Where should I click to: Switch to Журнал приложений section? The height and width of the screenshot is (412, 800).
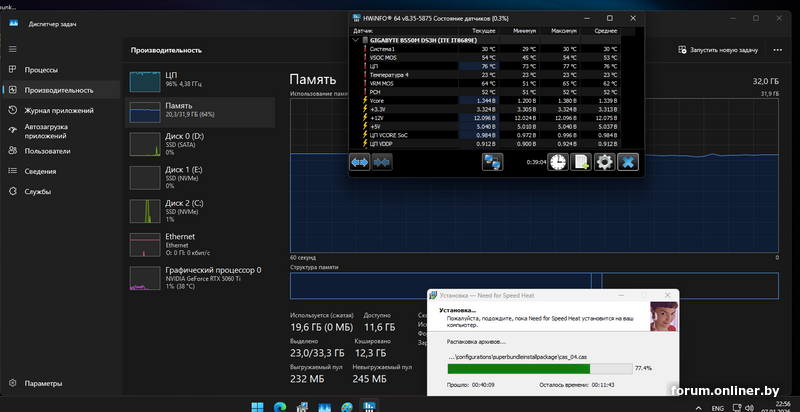coord(57,110)
